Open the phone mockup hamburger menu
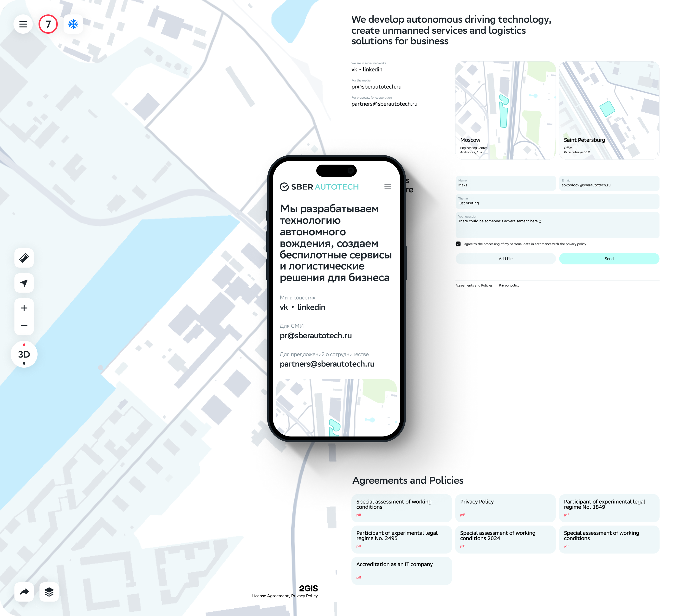The image size is (674, 616). (x=388, y=187)
